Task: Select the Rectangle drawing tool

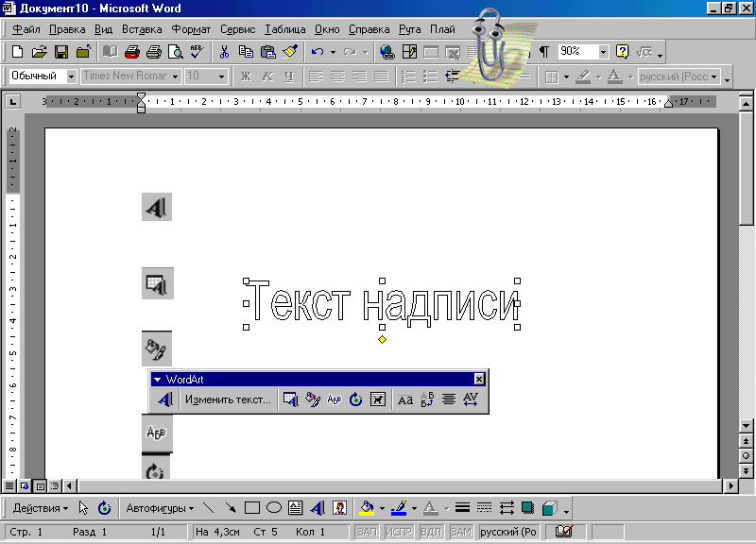Action: (x=252, y=508)
